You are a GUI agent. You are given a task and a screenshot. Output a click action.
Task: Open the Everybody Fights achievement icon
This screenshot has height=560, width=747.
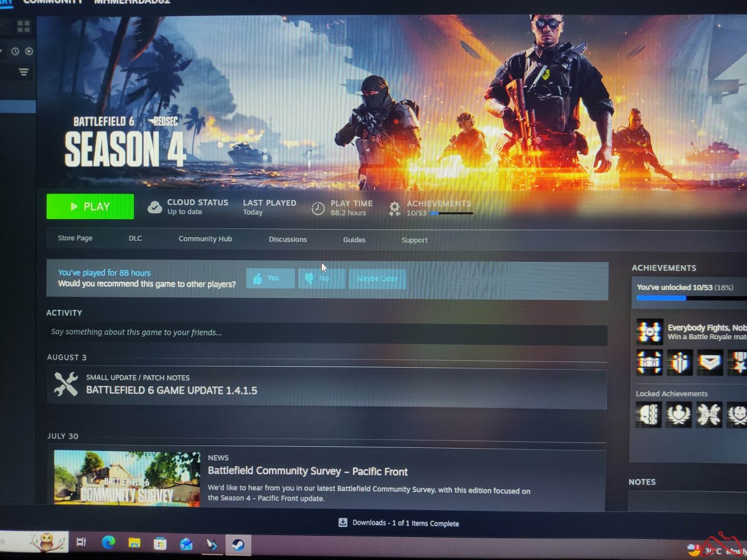pos(650,332)
